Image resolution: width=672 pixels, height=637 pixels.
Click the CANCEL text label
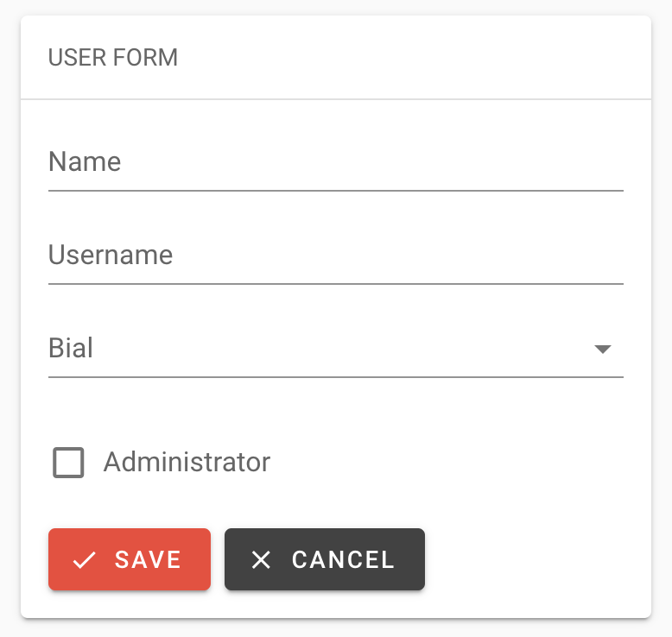(343, 560)
